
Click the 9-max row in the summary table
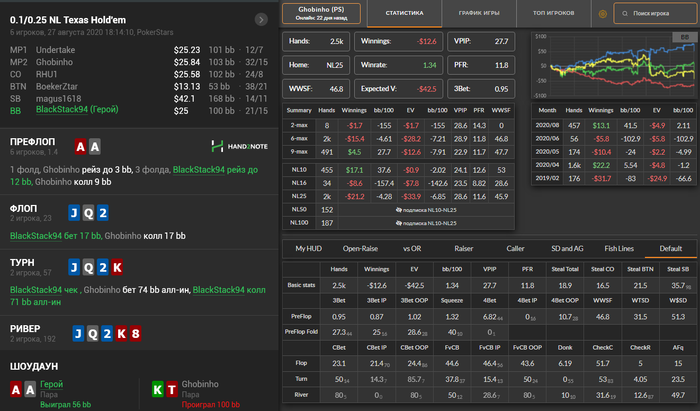coord(299,152)
